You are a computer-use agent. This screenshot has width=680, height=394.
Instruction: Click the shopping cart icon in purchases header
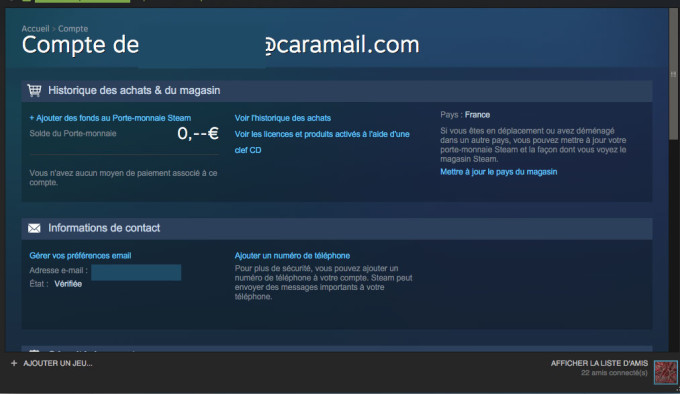click(x=34, y=90)
